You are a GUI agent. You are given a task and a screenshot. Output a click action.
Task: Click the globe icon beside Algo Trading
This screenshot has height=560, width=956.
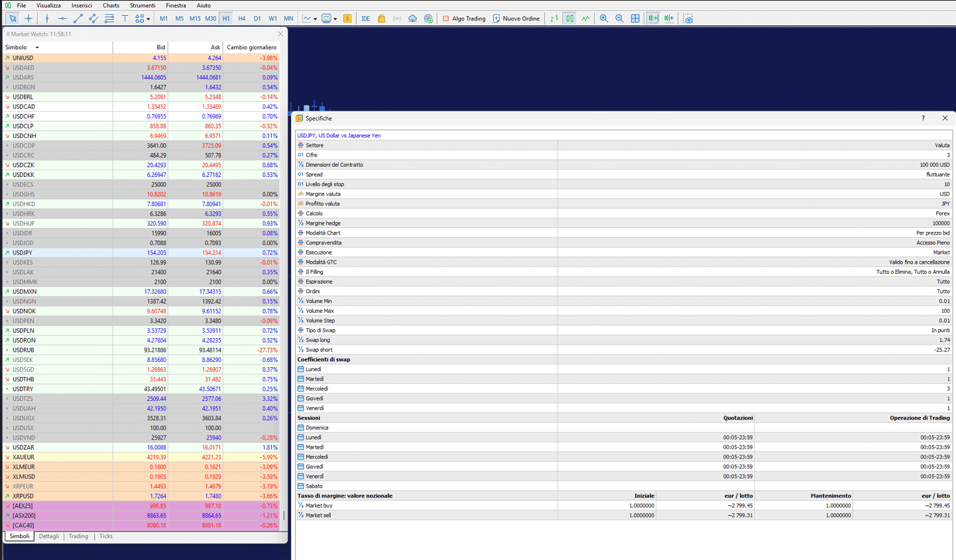[428, 19]
